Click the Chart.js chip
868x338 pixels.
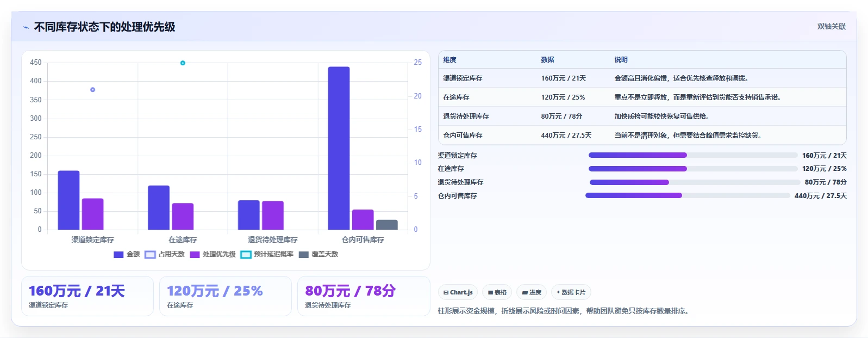[x=458, y=292]
